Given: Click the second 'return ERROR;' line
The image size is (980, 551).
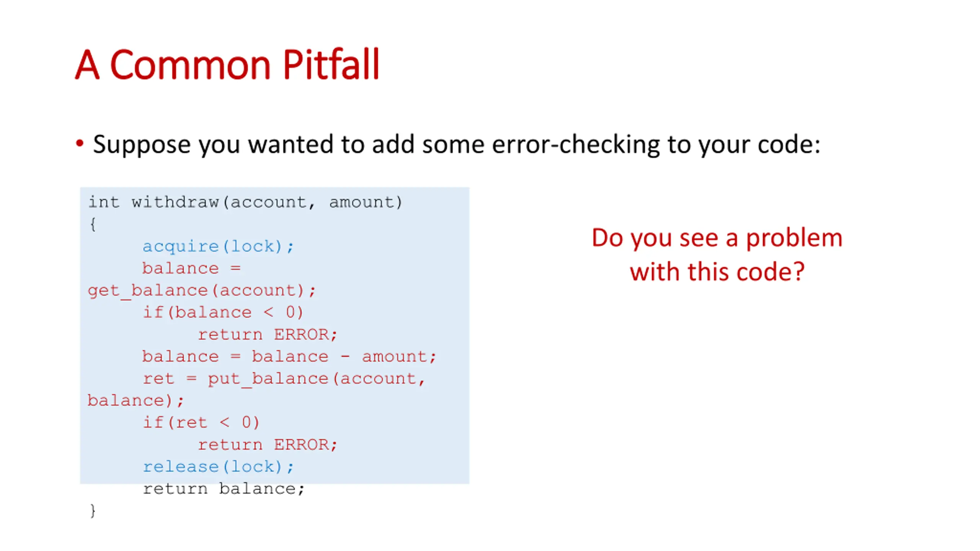Looking at the screenshot, I should click(268, 445).
